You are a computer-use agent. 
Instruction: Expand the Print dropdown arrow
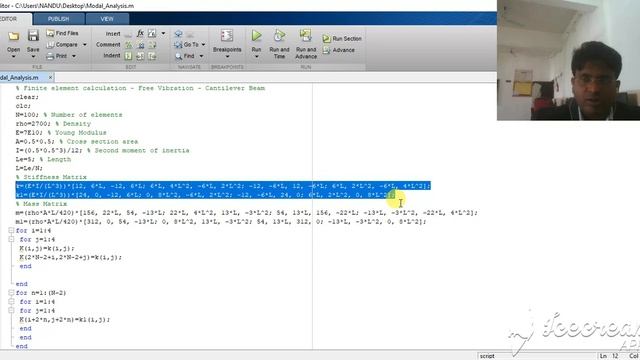(74, 56)
